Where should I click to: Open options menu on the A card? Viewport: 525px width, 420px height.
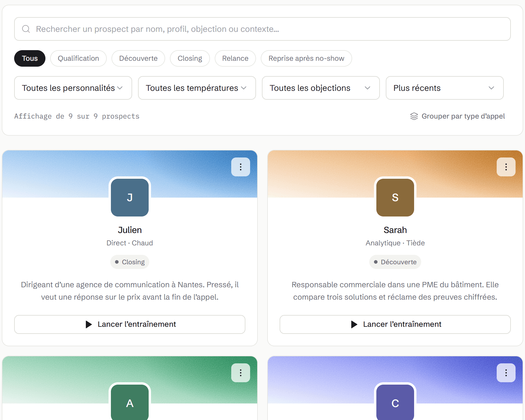coord(241,373)
